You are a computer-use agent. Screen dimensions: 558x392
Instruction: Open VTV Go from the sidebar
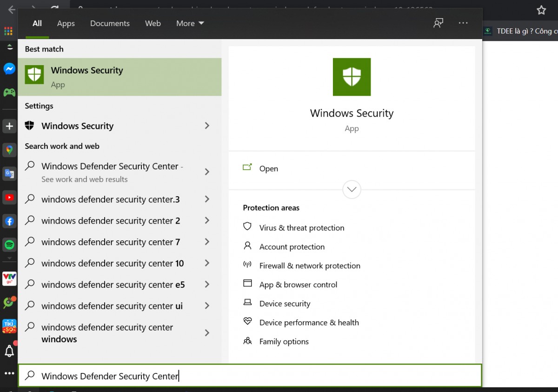pyautogui.click(x=9, y=279)
